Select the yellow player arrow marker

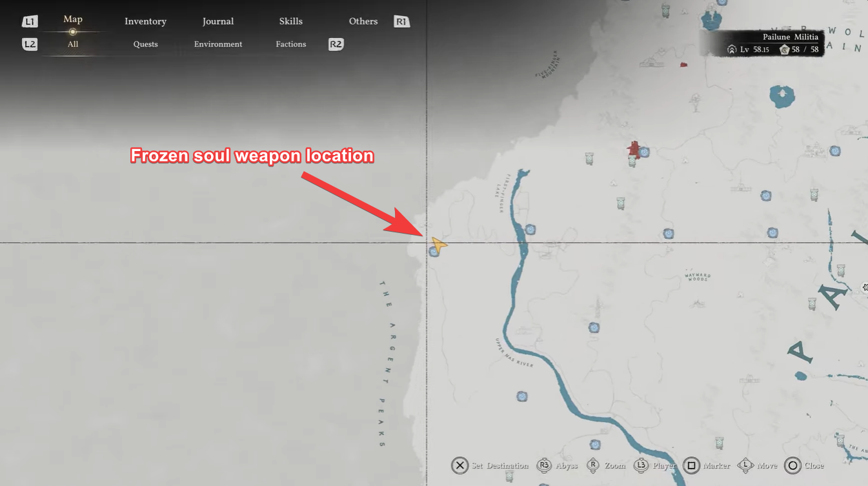439,244
